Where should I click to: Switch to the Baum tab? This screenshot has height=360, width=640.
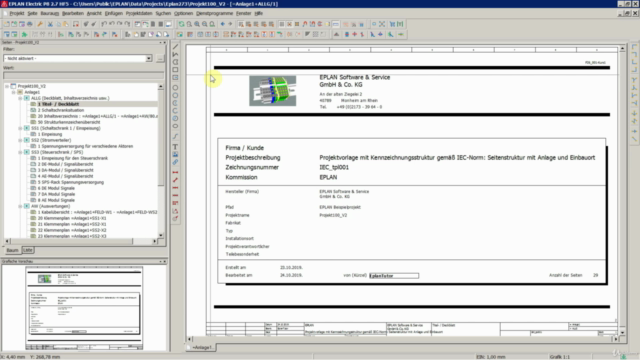pyautogui.click(x=12, y=250)
